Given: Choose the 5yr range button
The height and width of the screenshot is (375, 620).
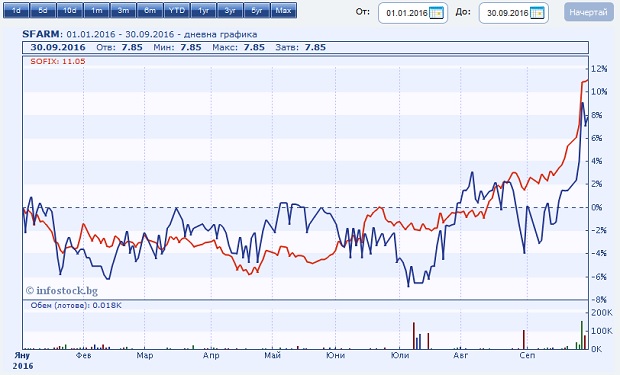Looking at the screenshot, I should click(257, 11).
